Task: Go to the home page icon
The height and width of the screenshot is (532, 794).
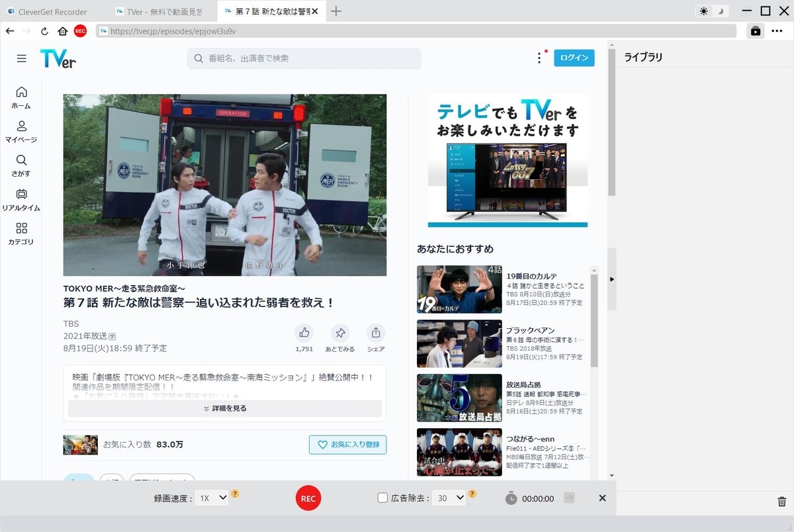Action: (x=62, y=31)
